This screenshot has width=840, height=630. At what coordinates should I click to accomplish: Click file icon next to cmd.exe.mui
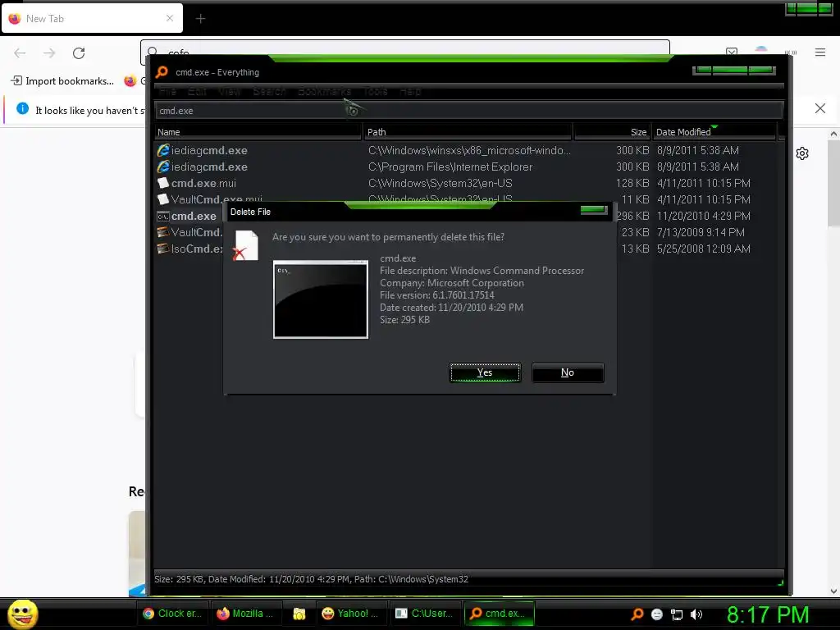click(163, 183)
